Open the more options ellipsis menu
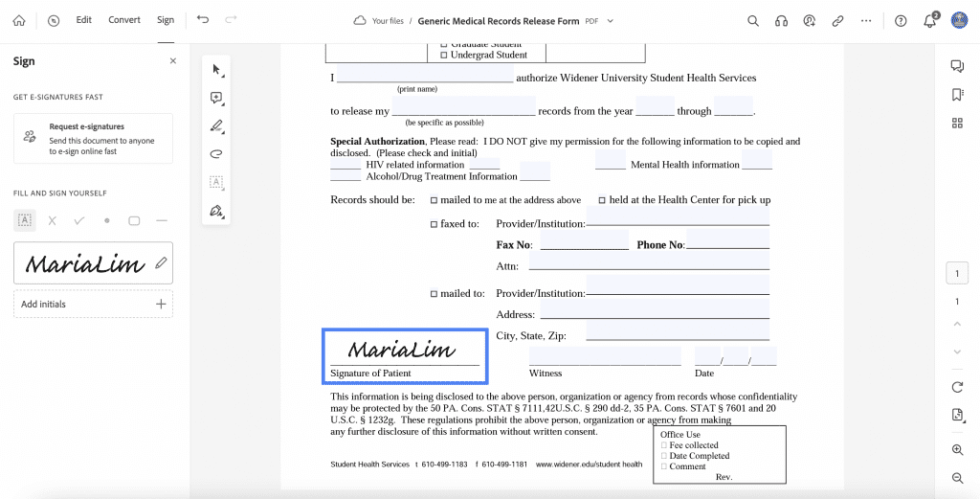Screen dimensions: 980x499 pos(865,21)
